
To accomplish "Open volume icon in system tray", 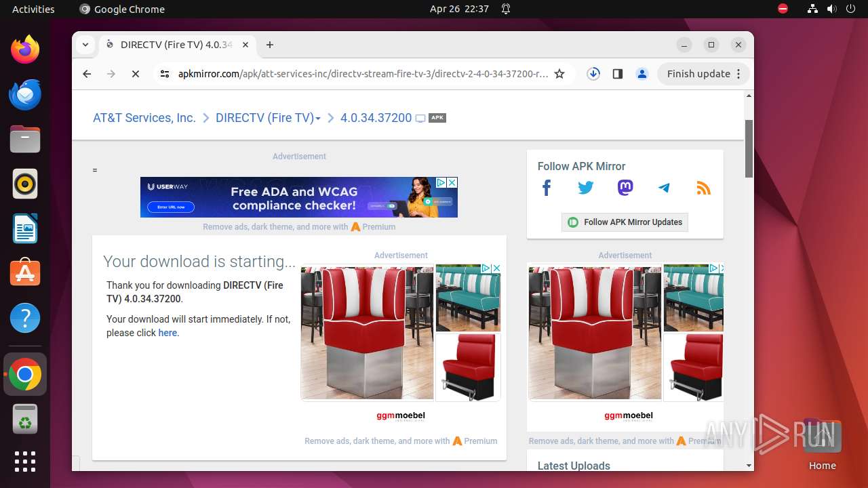I will coord(832,9).
